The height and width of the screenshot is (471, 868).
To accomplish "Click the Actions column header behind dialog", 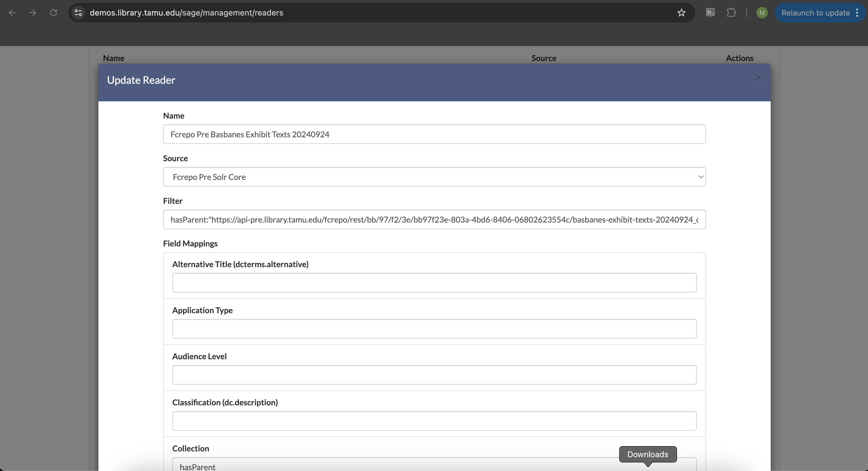I will coord(740,58).
